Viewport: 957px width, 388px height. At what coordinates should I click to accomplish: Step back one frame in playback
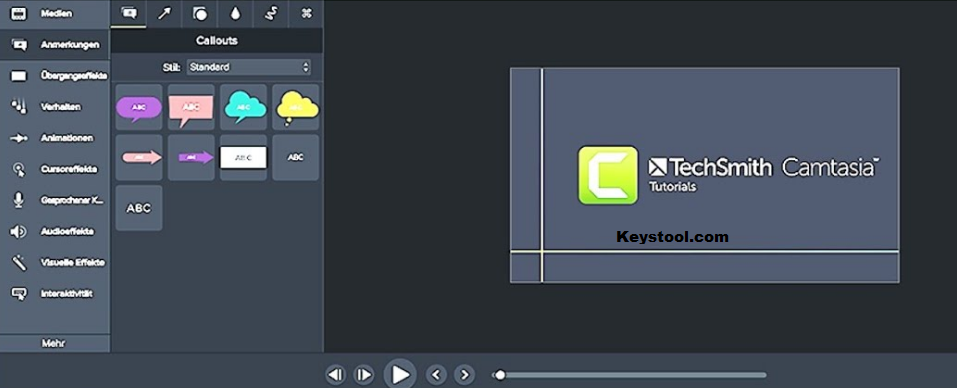coord(335,375)
